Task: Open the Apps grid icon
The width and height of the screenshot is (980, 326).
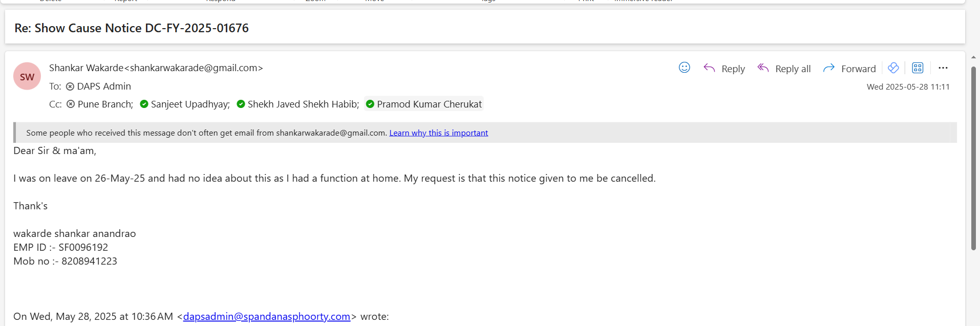Action: coord(918,68)
